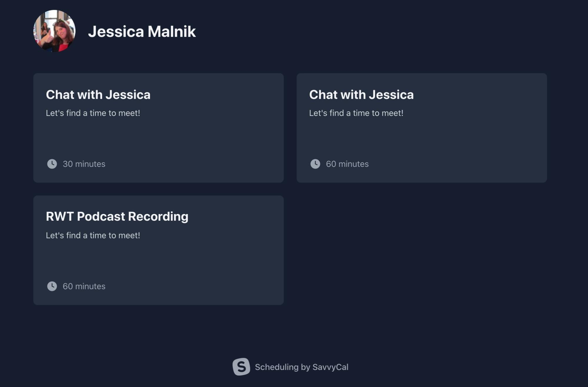Click the description text in the 30-minute chat card
Viewport: 588px width, 387px height.
point(93,113)
